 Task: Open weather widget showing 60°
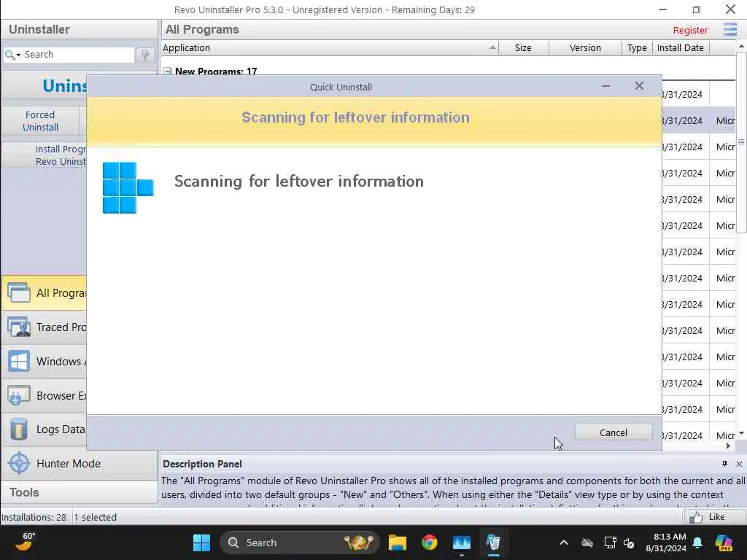[25, 542]
